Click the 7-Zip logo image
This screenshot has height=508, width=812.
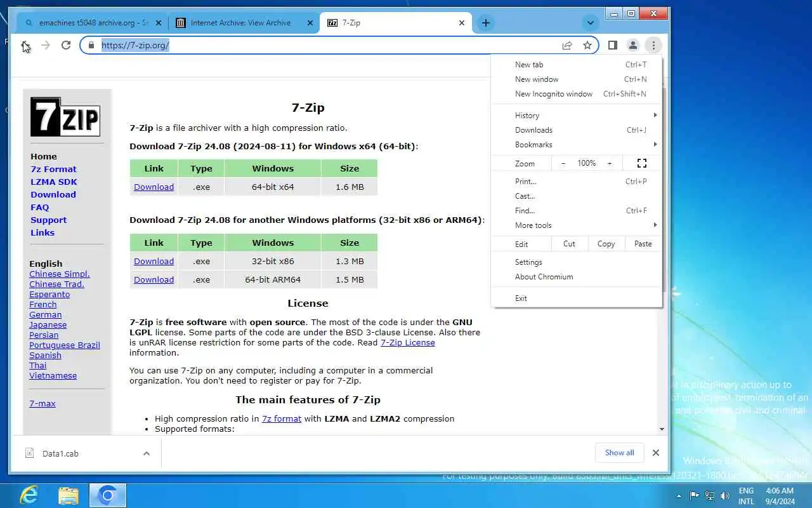65,117
